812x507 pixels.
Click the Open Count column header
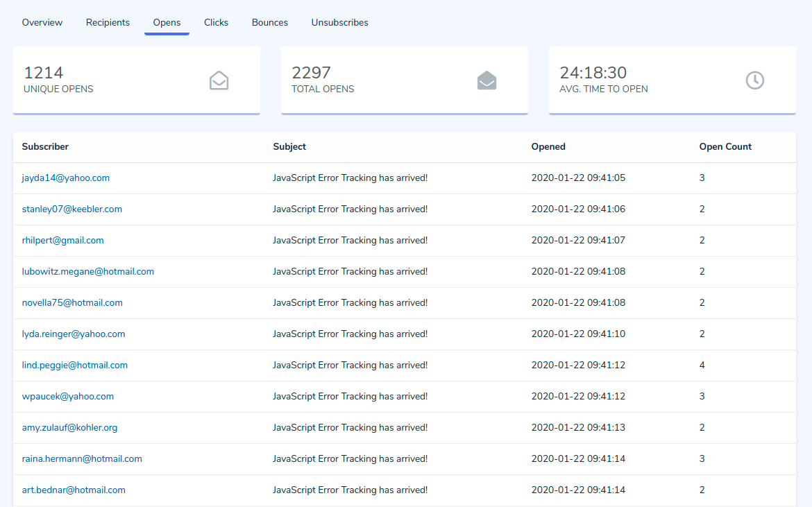coord(725,146)
